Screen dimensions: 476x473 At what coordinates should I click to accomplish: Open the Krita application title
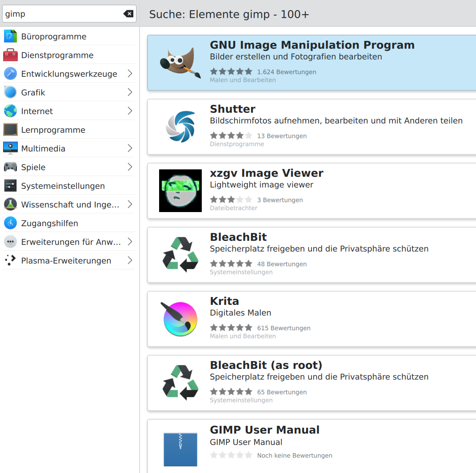[x=224, y=301]
